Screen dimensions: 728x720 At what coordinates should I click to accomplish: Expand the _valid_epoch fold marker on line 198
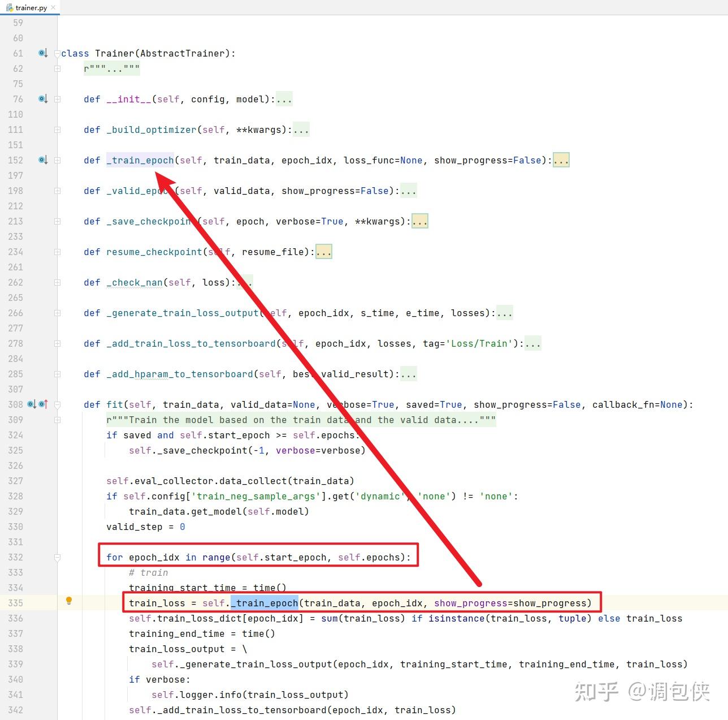[x=57, y=191]
